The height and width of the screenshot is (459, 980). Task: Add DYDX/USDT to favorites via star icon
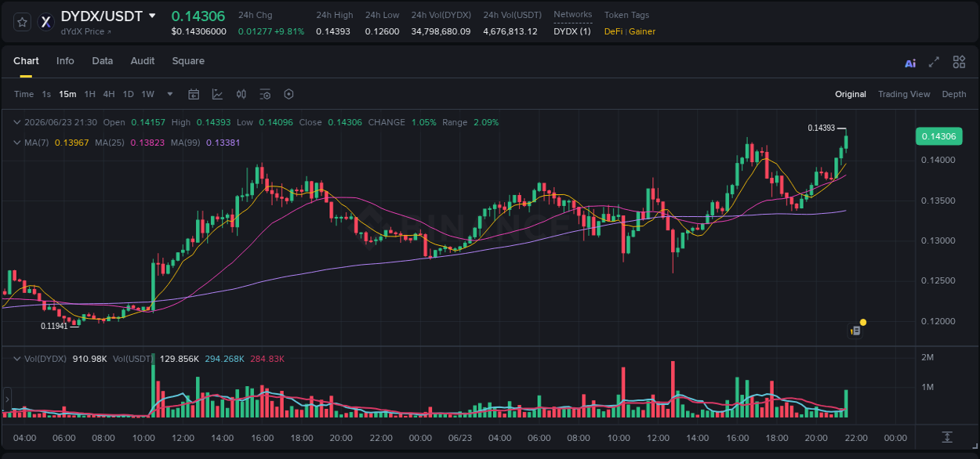[23, 22]
